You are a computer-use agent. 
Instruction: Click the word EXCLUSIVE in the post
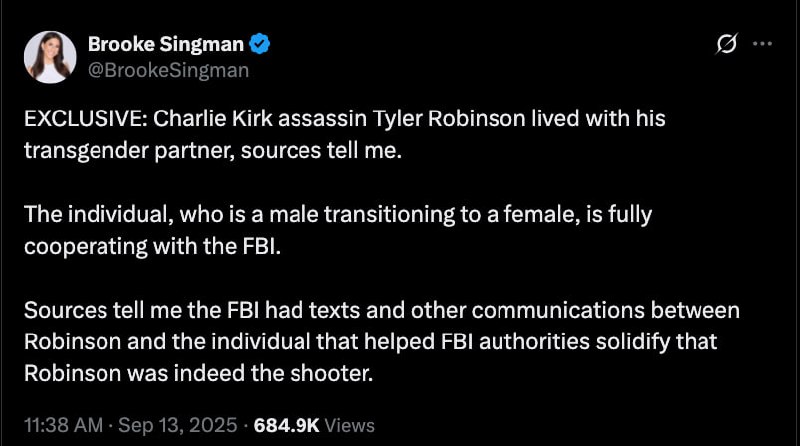pos(85,118)
